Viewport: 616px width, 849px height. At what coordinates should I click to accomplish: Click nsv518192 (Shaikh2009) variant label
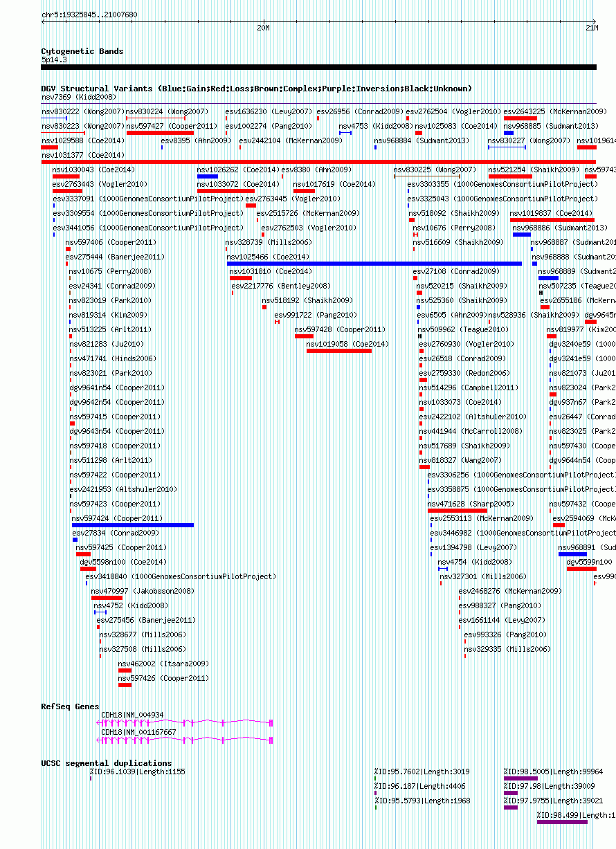(307, 300)
